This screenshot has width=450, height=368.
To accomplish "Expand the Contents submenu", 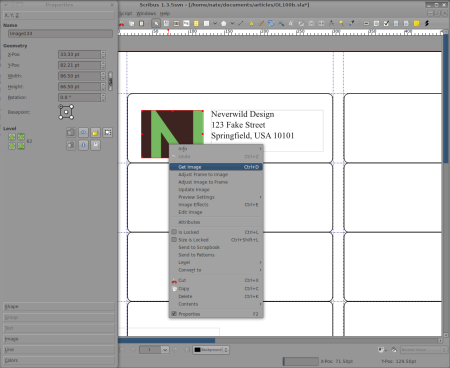I will click(x=216, y=304).
